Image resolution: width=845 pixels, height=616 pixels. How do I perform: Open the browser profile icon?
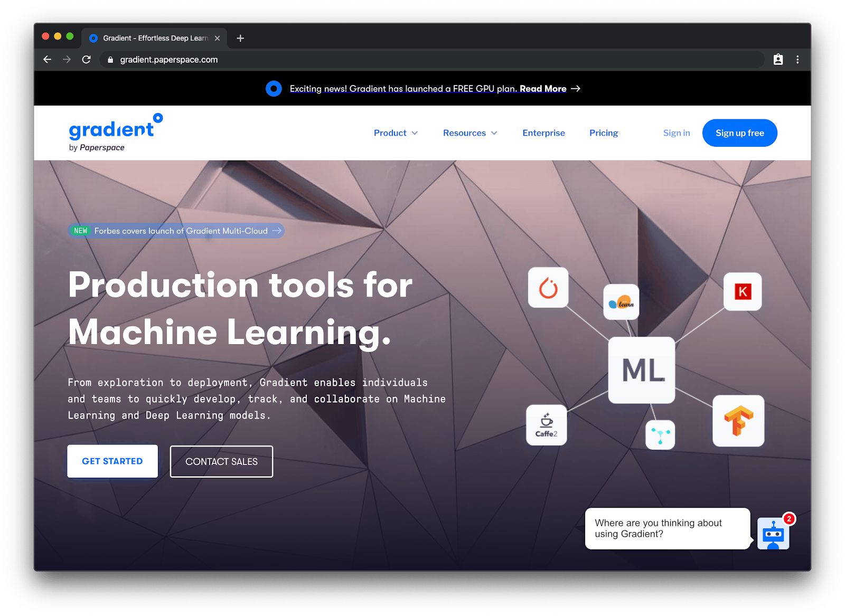pos(778,60)
